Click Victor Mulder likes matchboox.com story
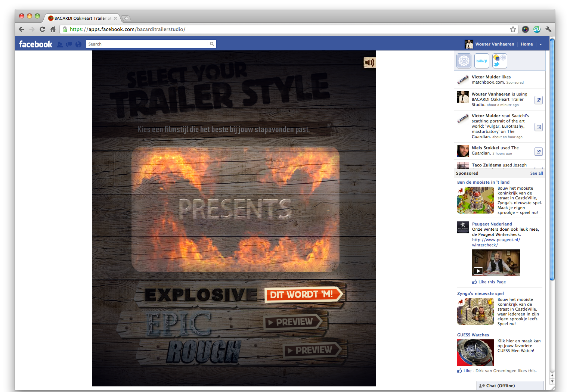Screen dimensions: 570x392 pos(500,80)
